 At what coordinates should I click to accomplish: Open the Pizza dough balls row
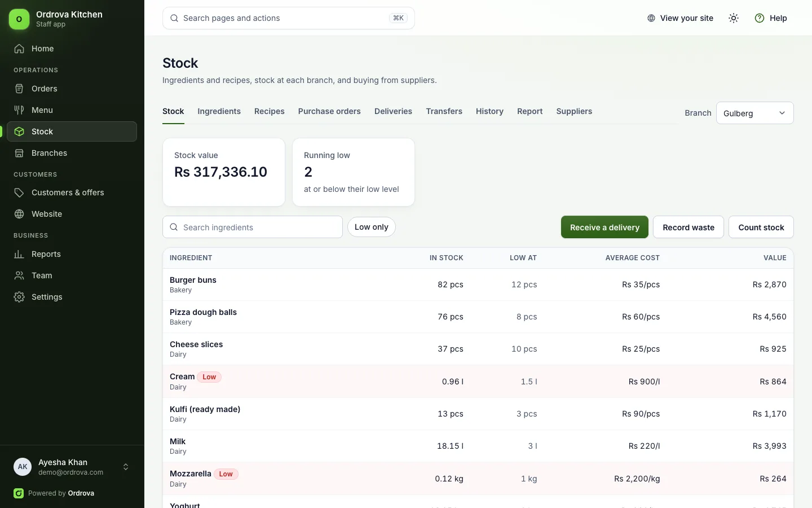pos(478,317)
